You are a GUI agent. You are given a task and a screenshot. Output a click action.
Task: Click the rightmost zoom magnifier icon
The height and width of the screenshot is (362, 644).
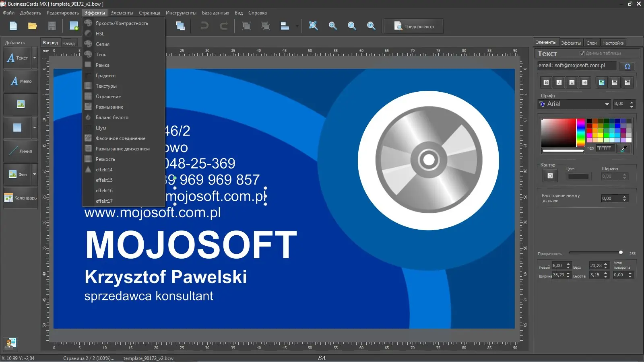point(371,26)
